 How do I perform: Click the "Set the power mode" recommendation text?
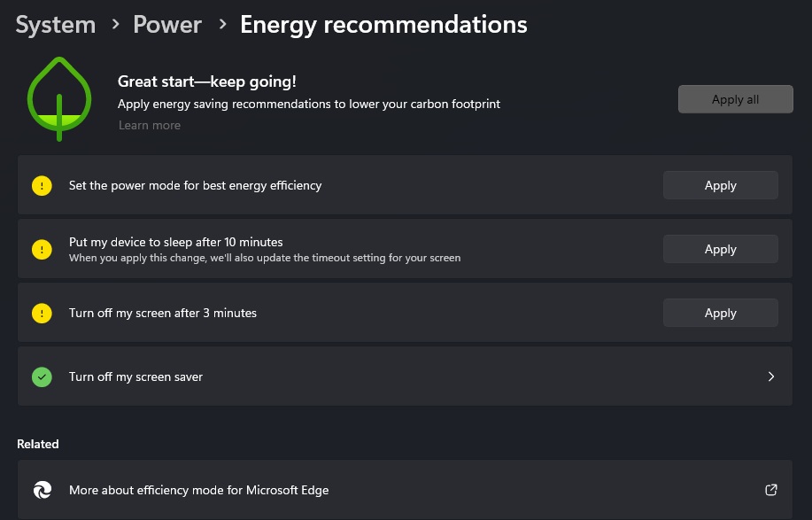(196, 186)
